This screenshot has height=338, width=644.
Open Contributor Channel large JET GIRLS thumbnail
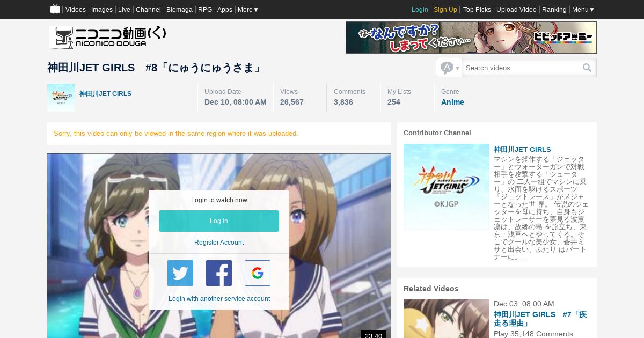447,187
